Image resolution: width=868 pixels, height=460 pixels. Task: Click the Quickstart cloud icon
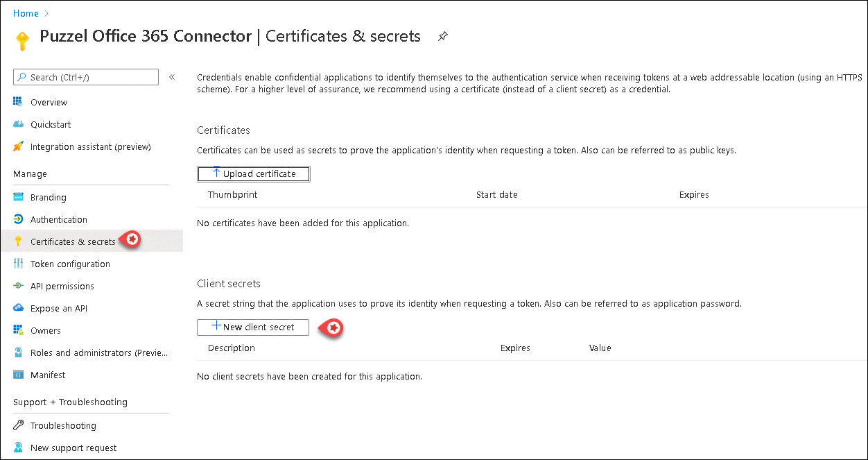(18, 124)
